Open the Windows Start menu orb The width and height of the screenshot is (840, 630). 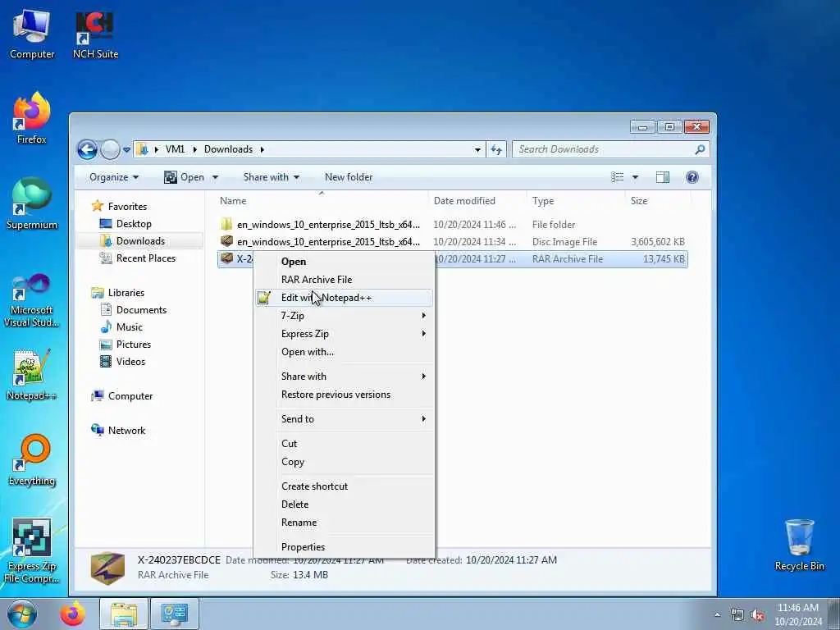pyautogui.click(x=22, y=614)
